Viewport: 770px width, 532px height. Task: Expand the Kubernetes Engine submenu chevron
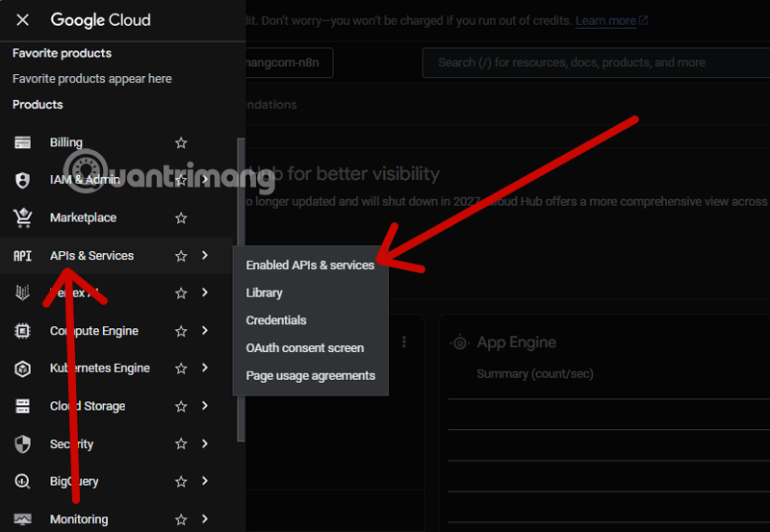click(x=205, y=368)
